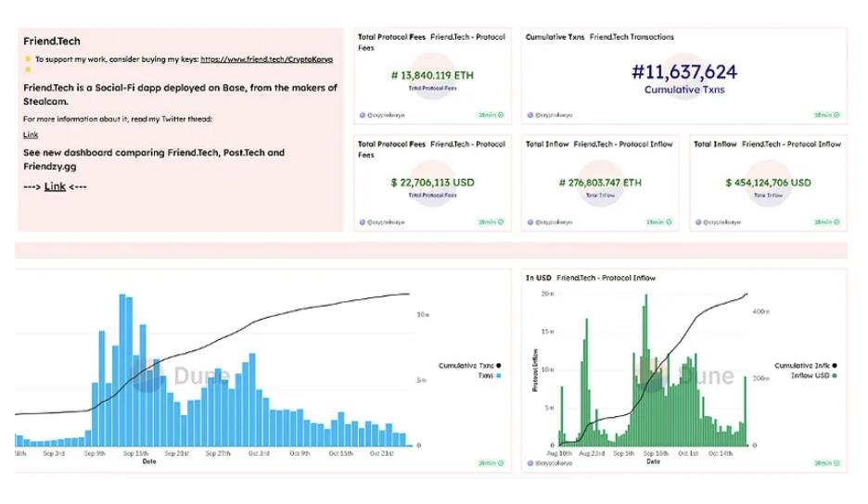Open the dashboard comparison Link with arrows
The height and width of the screenshot is (504, 868).
[55, 186]
